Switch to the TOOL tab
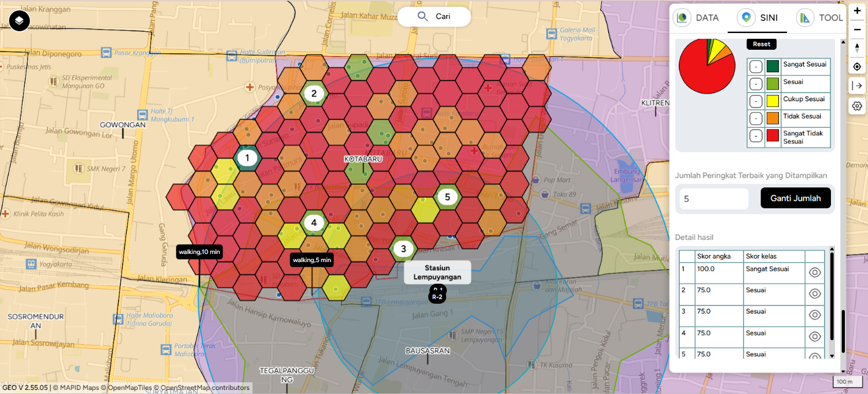 821,17
